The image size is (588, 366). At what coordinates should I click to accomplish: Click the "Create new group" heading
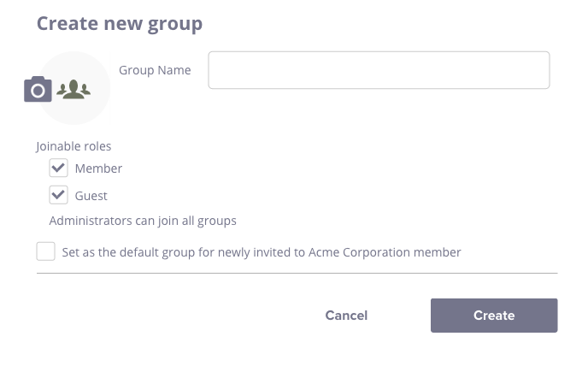coord(120,23)
